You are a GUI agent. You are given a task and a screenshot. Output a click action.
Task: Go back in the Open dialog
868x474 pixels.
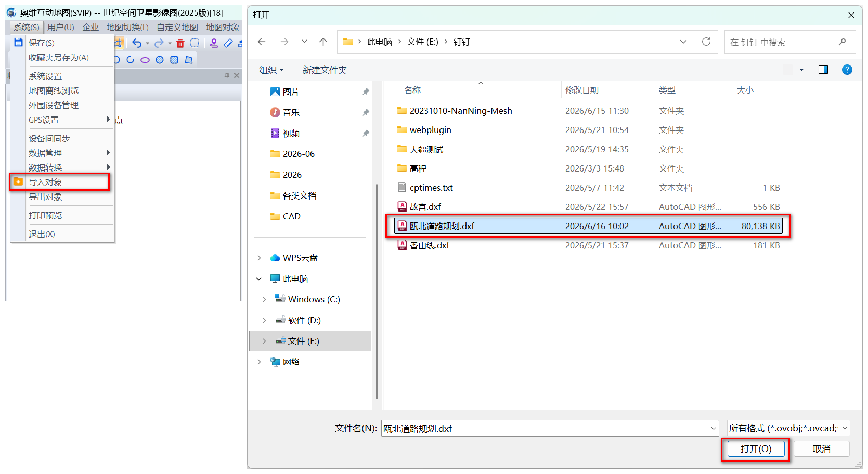click(262, 42)
